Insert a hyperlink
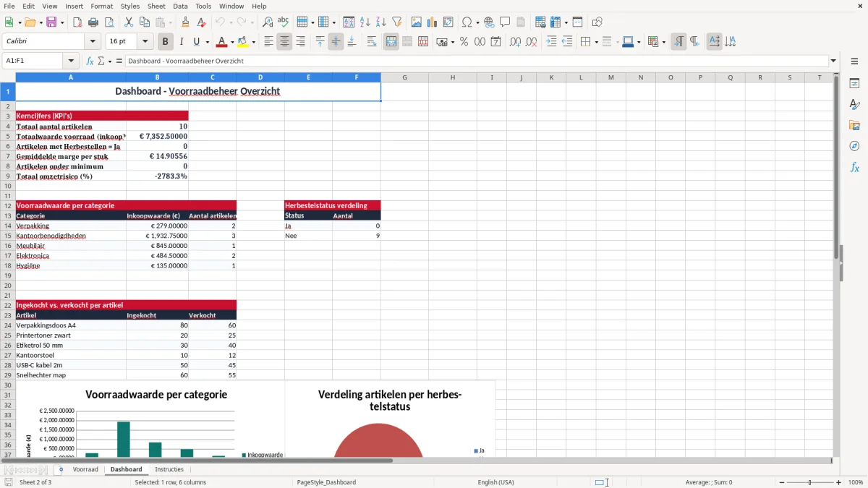Viewport: 868px width, 488px height. click(489, 22)
